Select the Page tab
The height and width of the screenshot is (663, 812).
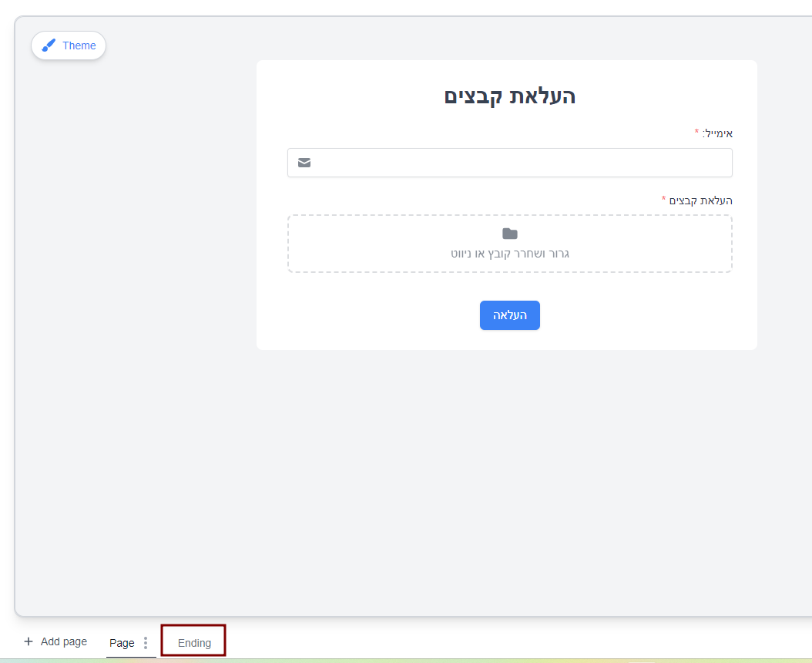pyautogui.click(x=122, y=643)
